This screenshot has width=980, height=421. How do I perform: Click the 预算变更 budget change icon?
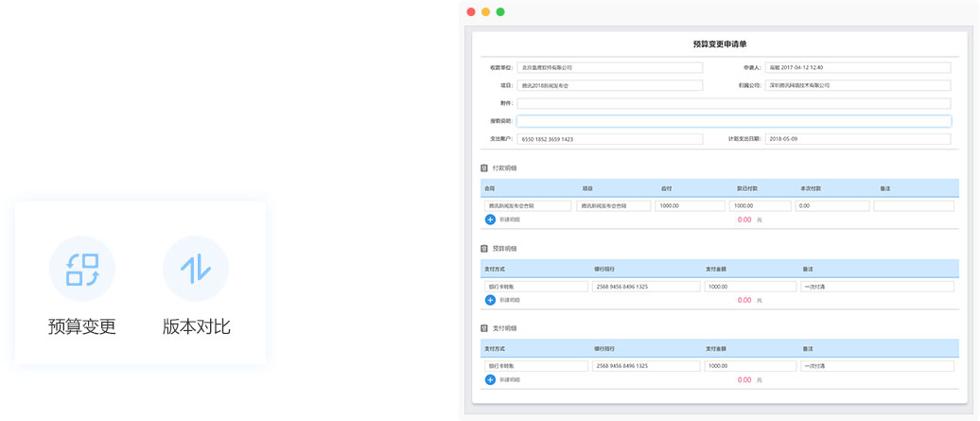click(82, 269)
